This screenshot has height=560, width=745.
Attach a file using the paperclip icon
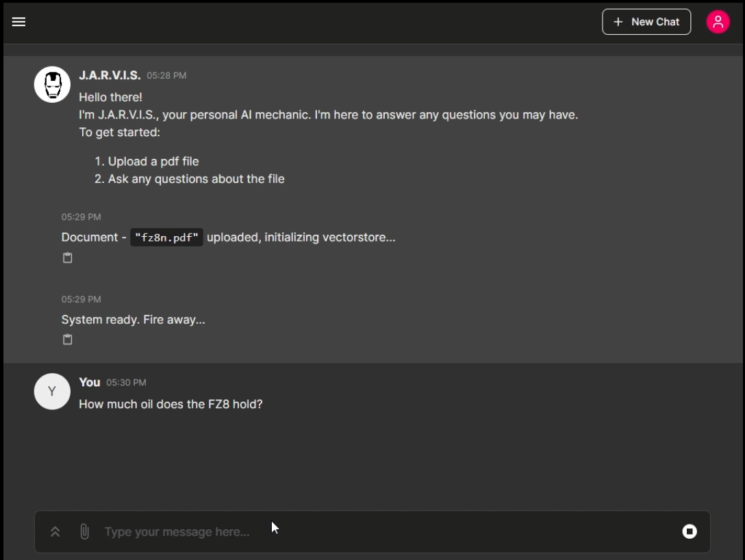point(85,531)
